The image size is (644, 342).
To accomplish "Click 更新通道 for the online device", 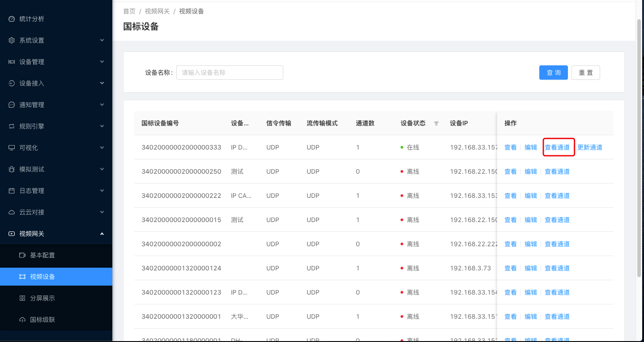I will pos(589,147).
